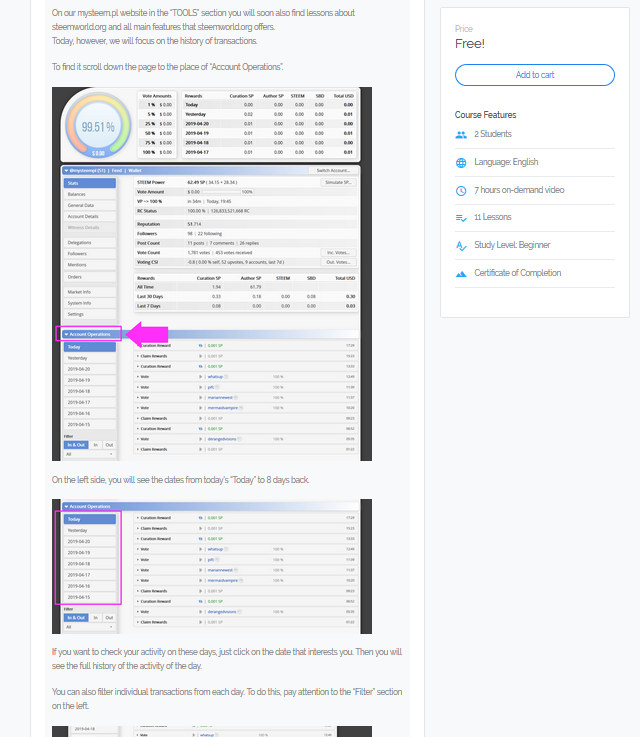The width and height of the screenshot is (640, 737).
Task: Toggle 'In & Out' filter in the cropped screenshot
Action: click(x=76, y=618)
